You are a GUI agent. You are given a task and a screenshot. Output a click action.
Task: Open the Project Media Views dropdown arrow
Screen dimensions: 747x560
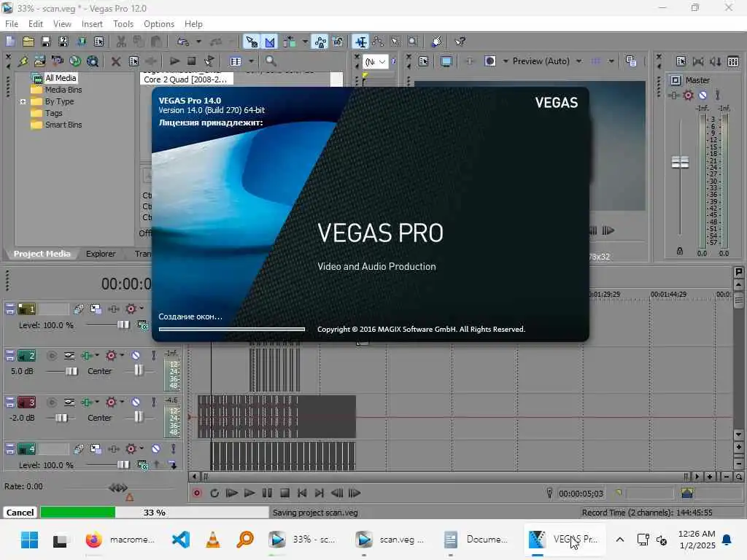pyautogui.click(x=252, y=61)
